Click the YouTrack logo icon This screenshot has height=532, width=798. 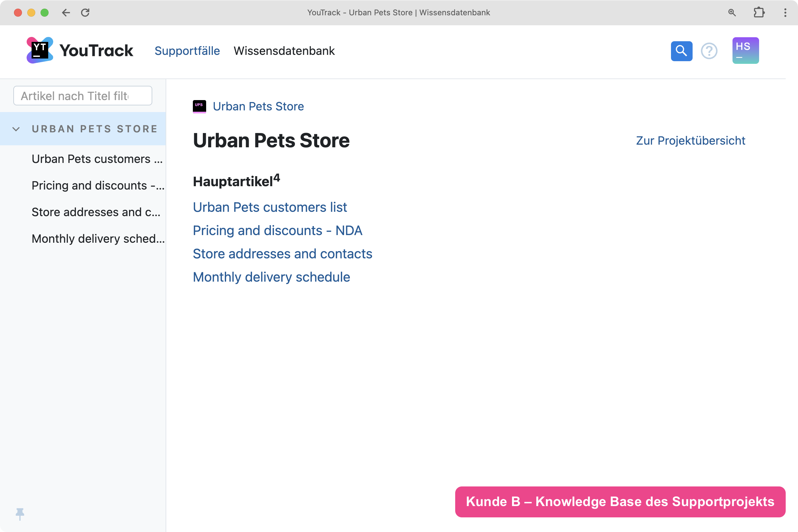point(40,50)
